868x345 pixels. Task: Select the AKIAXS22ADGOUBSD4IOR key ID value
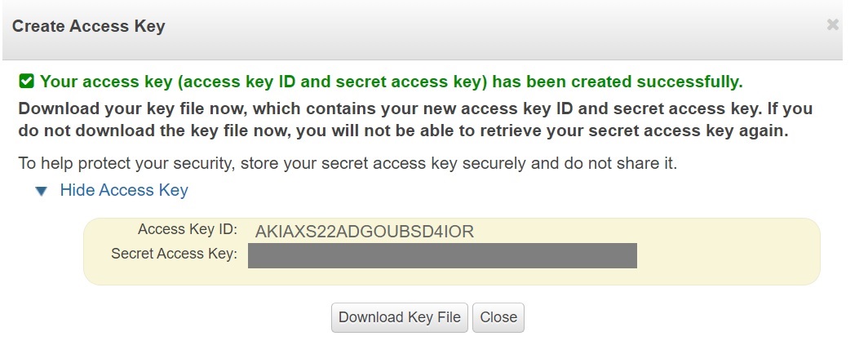click(x=364, y=232)
